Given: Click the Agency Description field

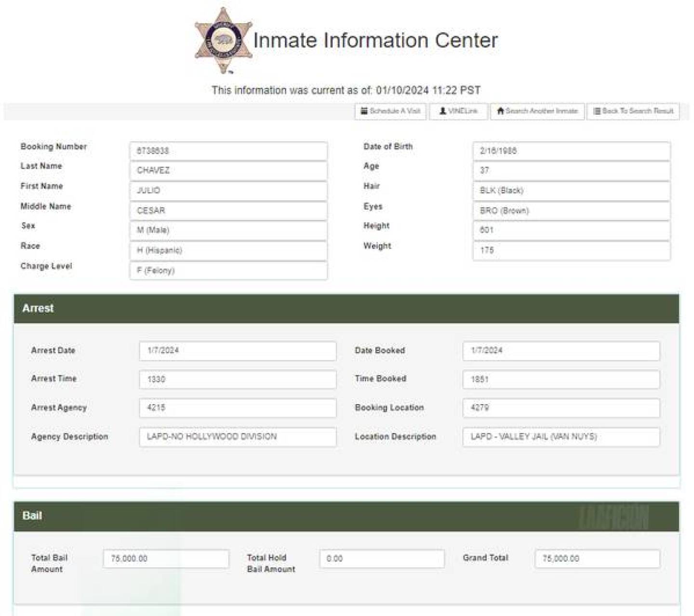Looking at the screenshot, I should [238, 437].
